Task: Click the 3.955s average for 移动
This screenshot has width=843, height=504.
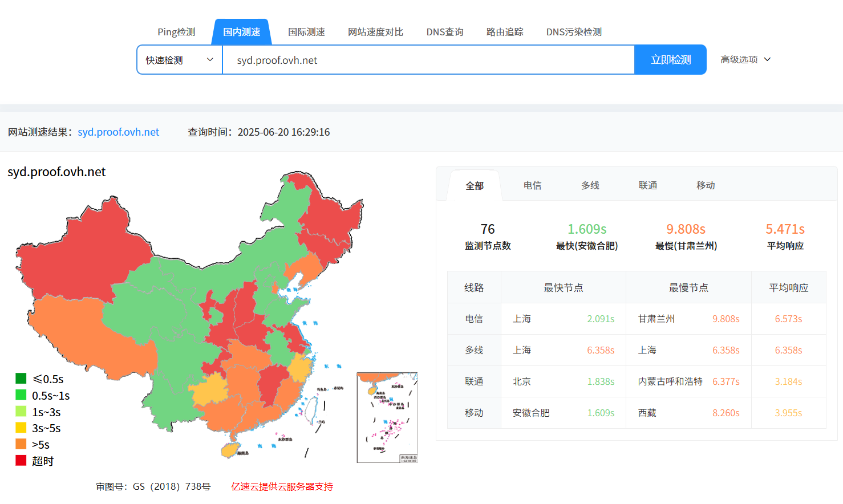Action: (x=788, y=413)
